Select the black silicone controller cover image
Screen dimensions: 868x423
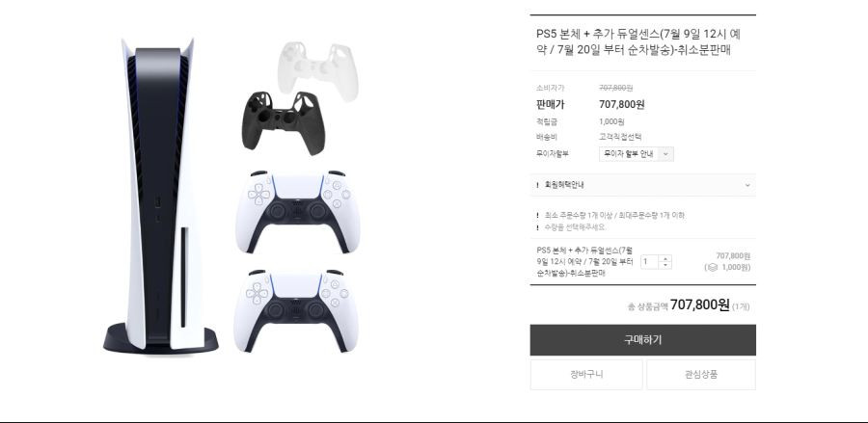[284, 122]
